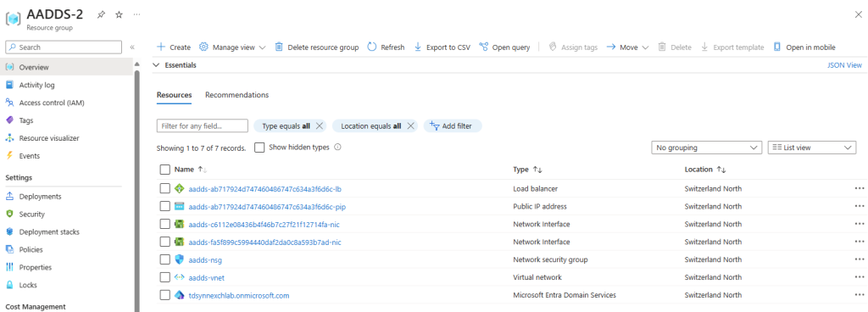Enable the Show hidden types checkbox
868x312 pixels.
(259, 148)
